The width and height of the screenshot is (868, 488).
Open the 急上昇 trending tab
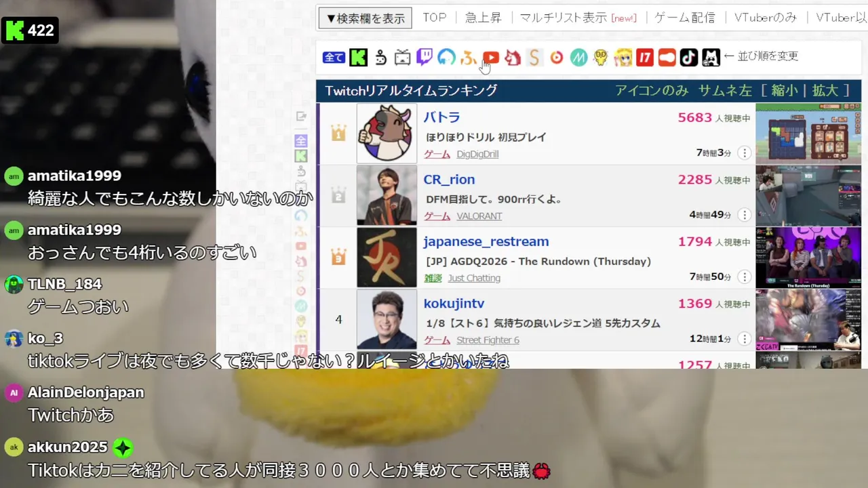pyautogui.click(x=483, y=18)
